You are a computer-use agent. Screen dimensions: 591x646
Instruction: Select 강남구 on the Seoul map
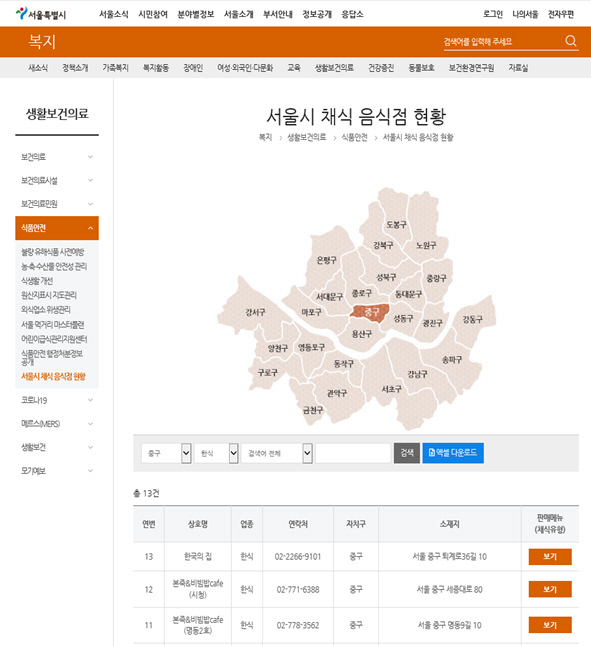tap(417, 374)
